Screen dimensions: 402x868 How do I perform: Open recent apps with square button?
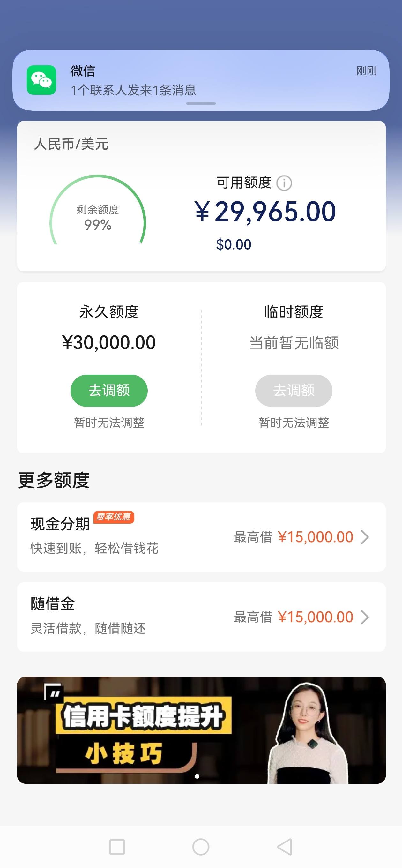(x=117, y=847)
